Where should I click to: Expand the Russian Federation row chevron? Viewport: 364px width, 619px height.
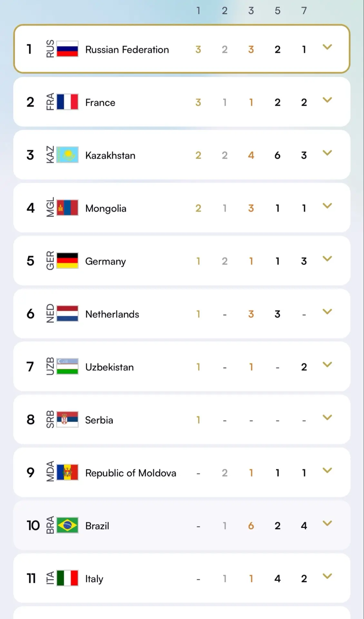327,47
